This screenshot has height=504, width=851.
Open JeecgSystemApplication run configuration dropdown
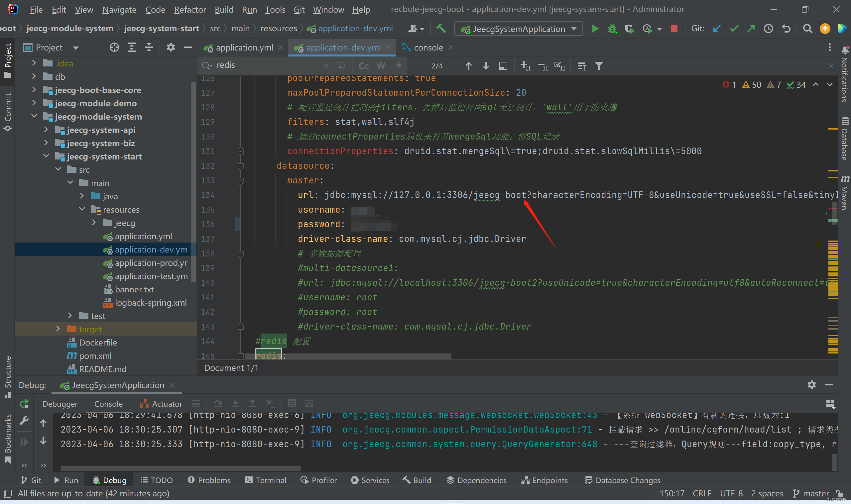pyautogui.click(x=519, y=29)
